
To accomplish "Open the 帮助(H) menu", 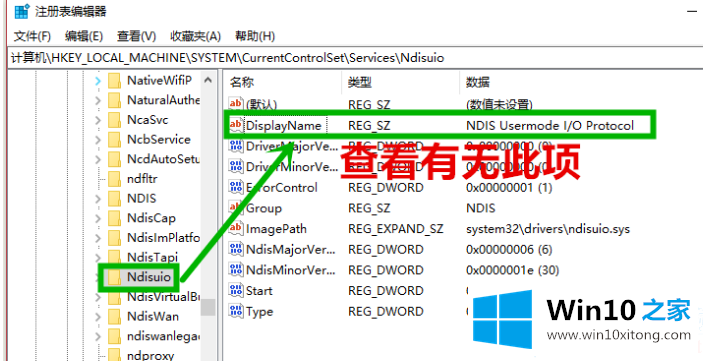I will point(255,36).
